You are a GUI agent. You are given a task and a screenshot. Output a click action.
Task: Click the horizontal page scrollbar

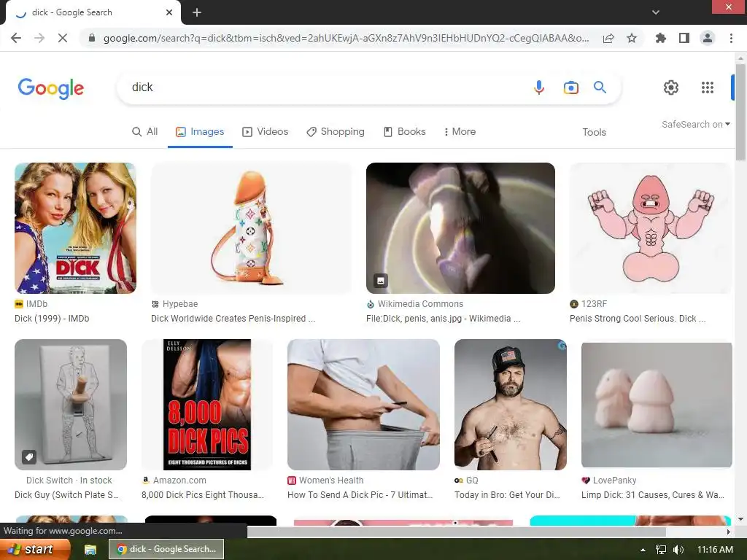pos(456,532)
